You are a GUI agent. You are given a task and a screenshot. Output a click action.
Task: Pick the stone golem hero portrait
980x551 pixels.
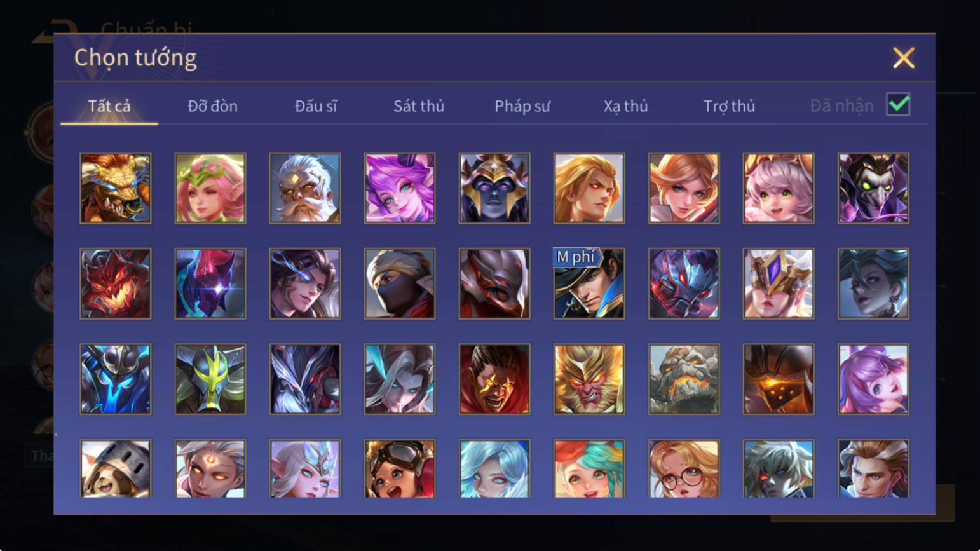pos(684,379)
